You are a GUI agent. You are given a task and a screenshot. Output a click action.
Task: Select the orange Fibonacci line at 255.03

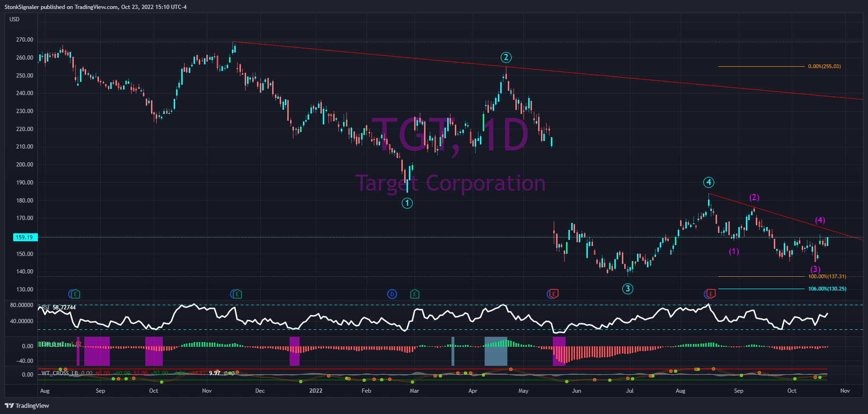pos(761,66)
